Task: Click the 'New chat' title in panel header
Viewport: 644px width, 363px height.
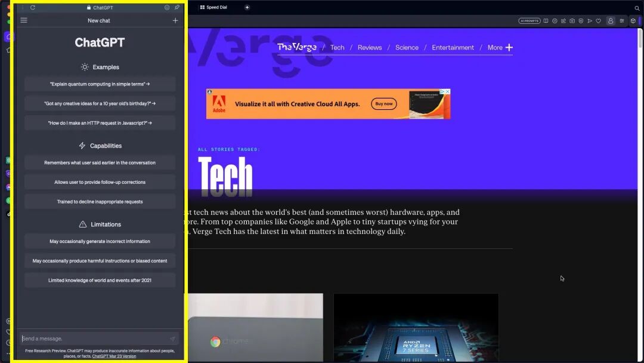Action: [x=98, y=20]
